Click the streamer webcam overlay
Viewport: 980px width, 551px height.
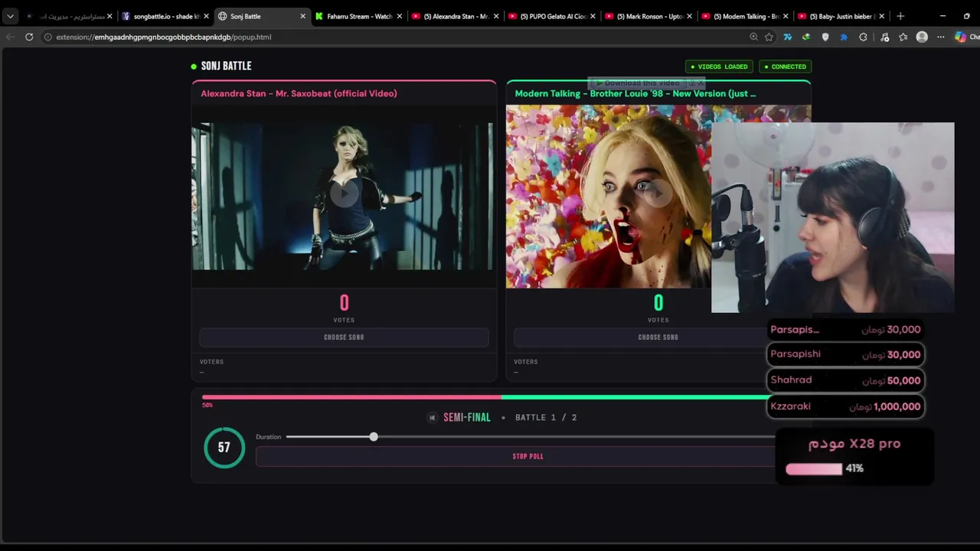click(833, 217)
